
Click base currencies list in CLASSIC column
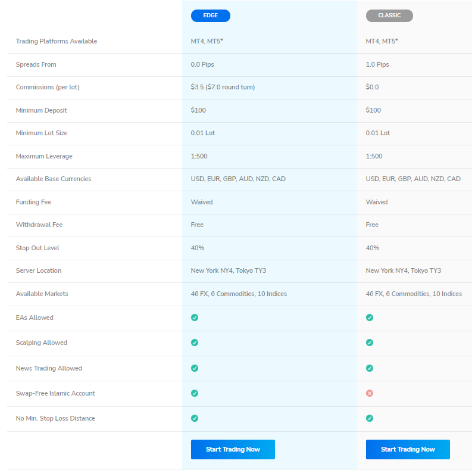pyautogui.click(x=413, y=179)
